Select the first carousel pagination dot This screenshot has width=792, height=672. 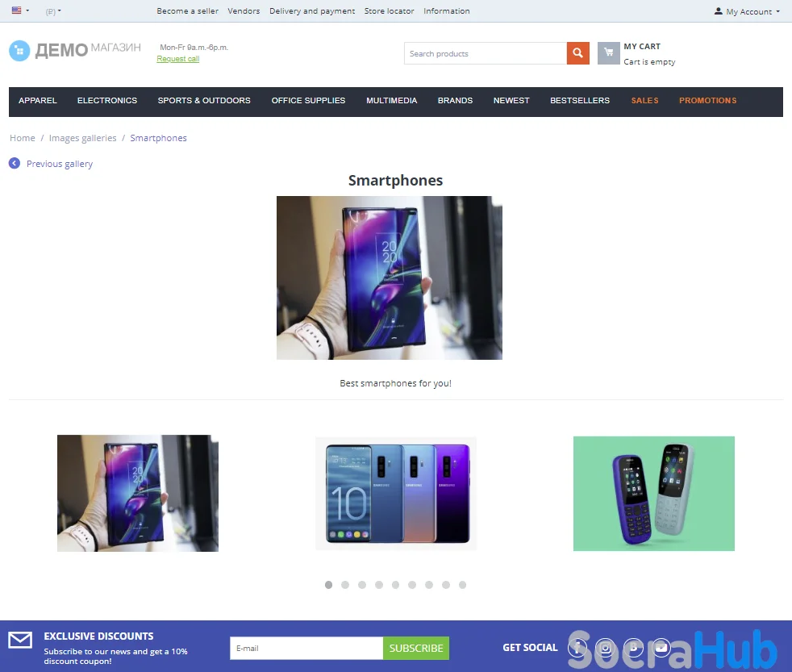pyautogui.click(x=328, y=585)
